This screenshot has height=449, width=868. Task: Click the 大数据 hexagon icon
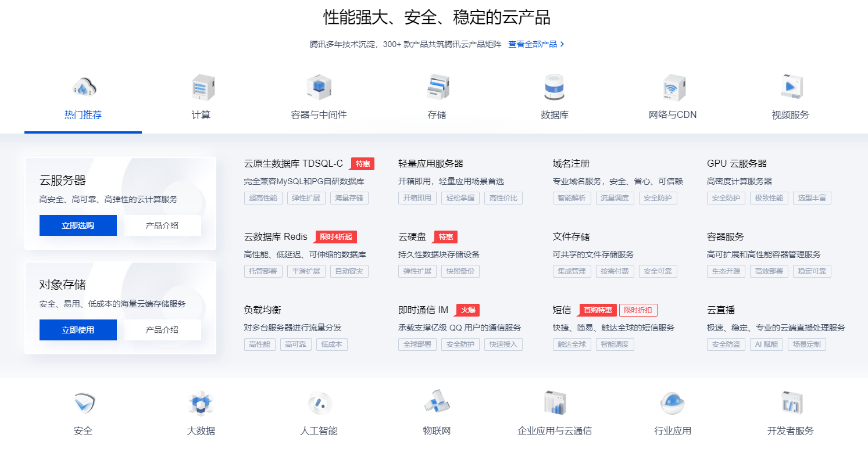point(201,403)
